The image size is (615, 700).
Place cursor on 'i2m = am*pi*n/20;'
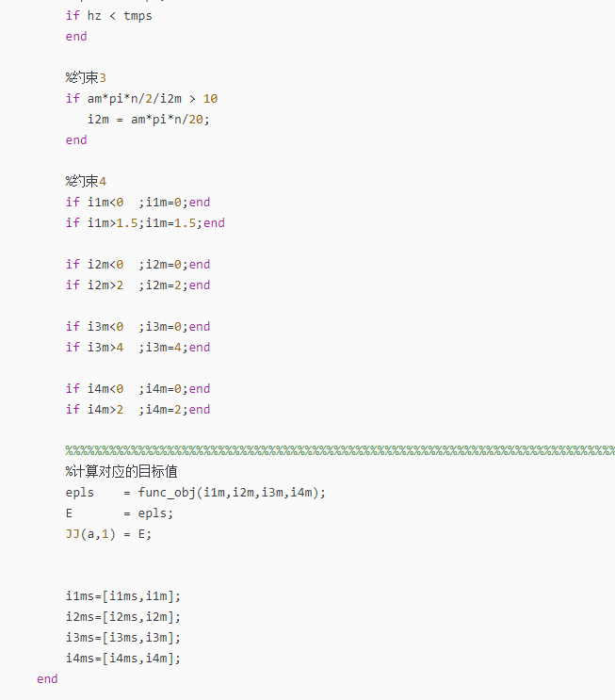(x=148, y=120)
